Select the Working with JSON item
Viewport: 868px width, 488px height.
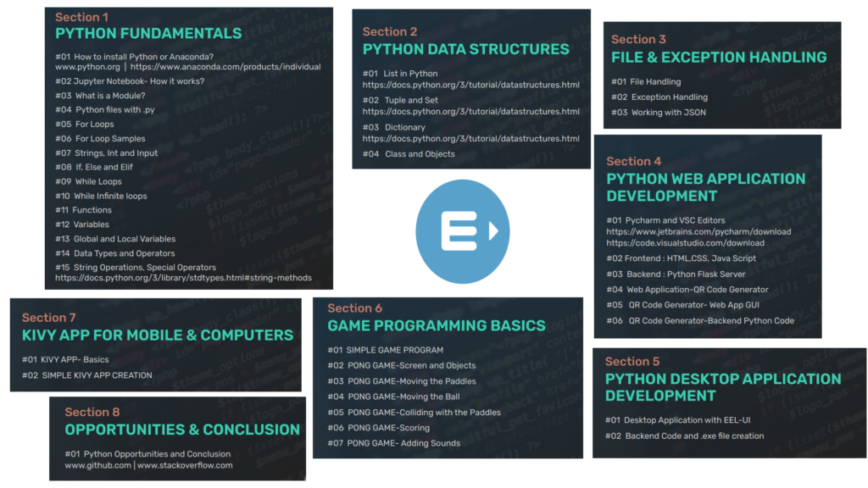pyautogui.click(x=659, y=114)
